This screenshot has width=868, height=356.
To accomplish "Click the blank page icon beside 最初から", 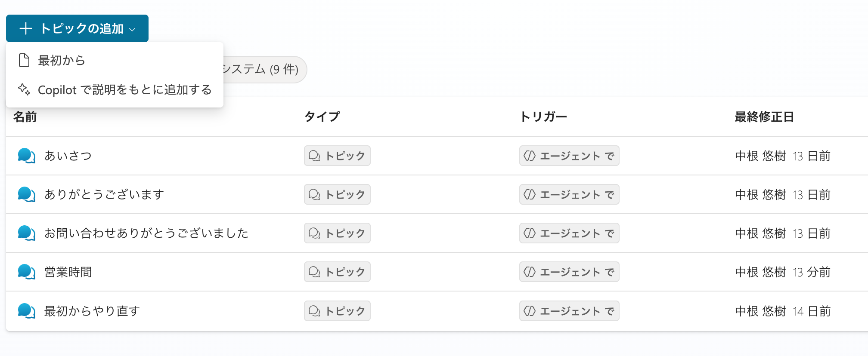I will coord(24,60).
